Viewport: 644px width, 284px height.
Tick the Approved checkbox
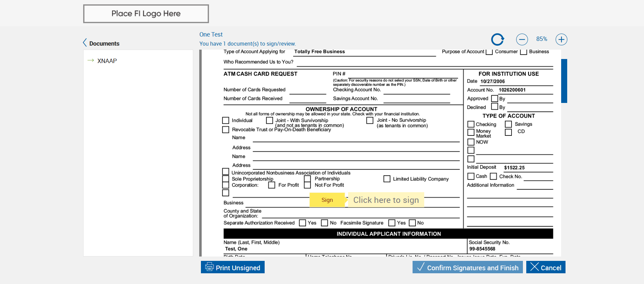pos(494,98)
